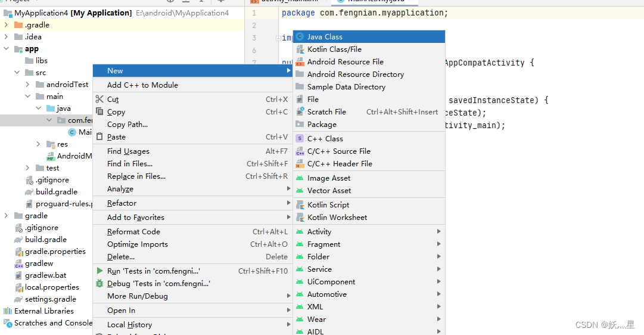
Task: Choose Reformat Code
Action: (192, 232)
